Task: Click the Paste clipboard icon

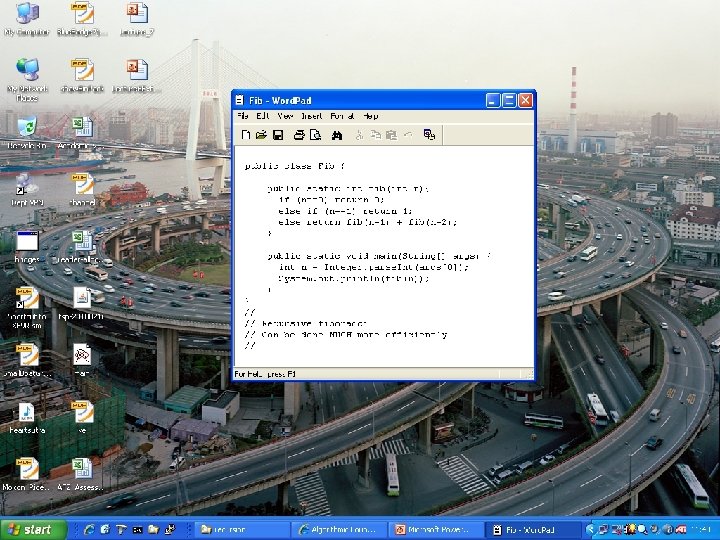Action: 391,135
